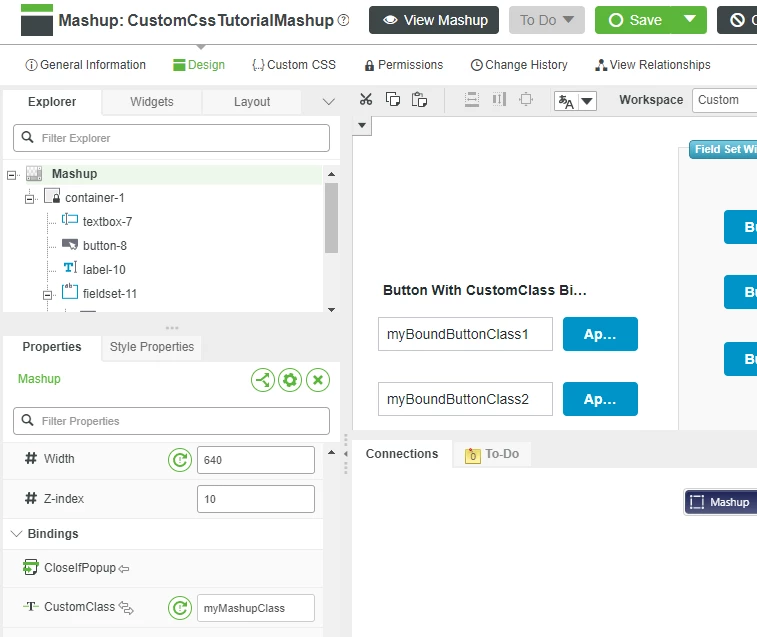Click the green share bindings icon

(263, 380)
